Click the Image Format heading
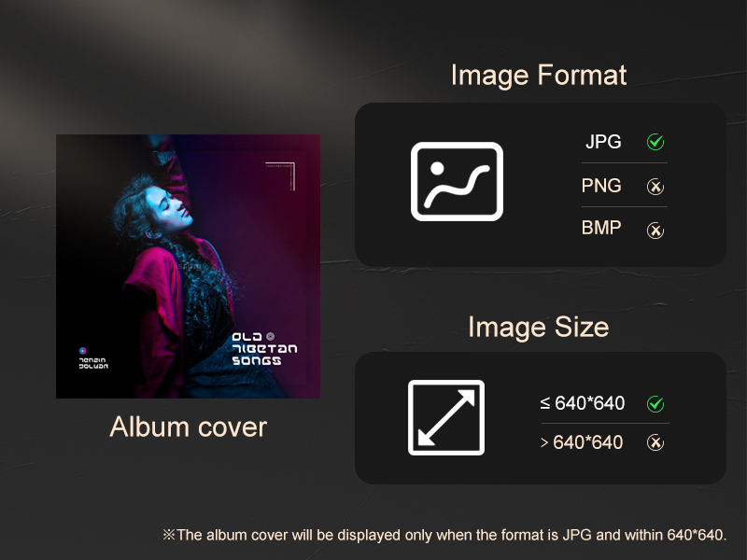Image resolution: width=747 pixels, height=560 pixels. pos(539,76)
